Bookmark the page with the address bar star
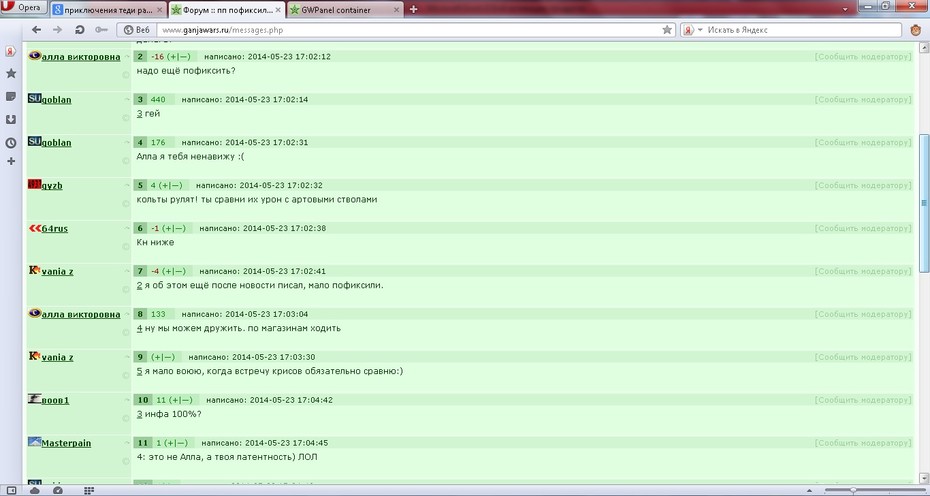 pyautogui.click(x=667, y=30)
